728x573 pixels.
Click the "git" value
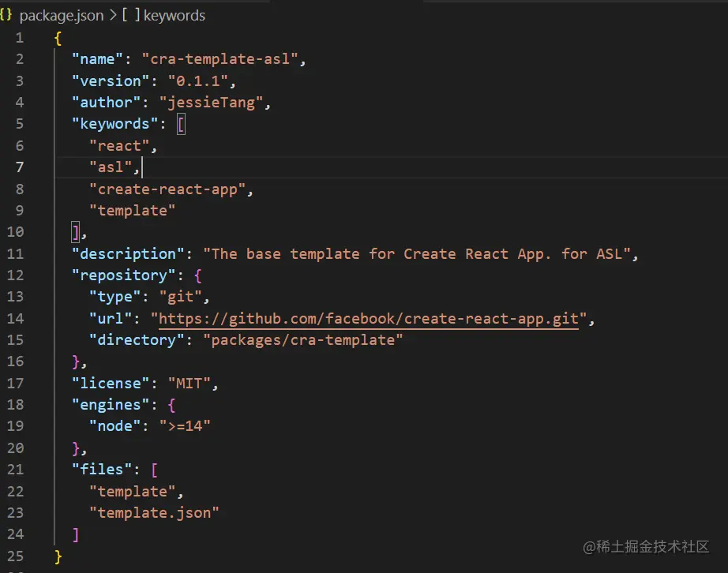pos(181,297)
